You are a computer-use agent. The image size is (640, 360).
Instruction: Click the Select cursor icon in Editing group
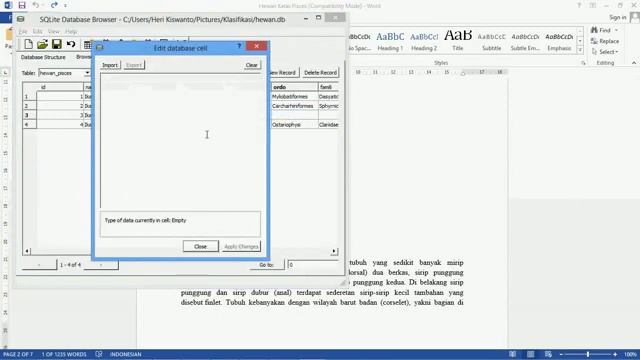pos(594,52)
